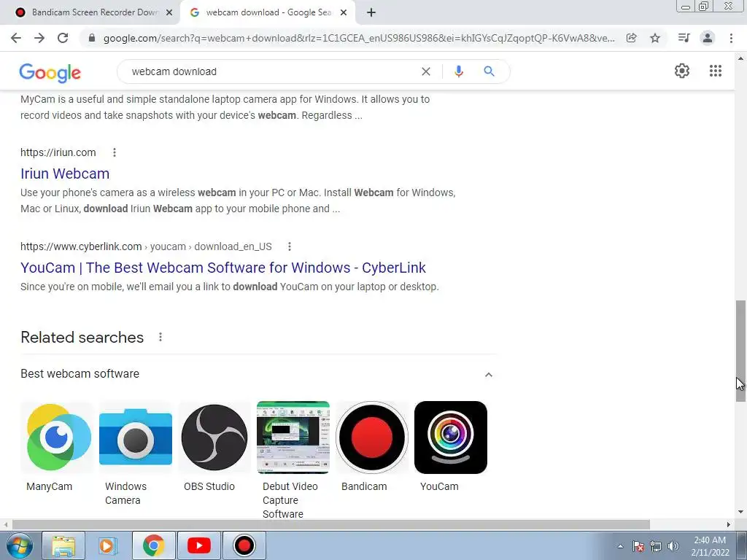The width and height of the screenshot is (747, 560).
Task: Click into the Google search input field
Action: tap(271, 71)
